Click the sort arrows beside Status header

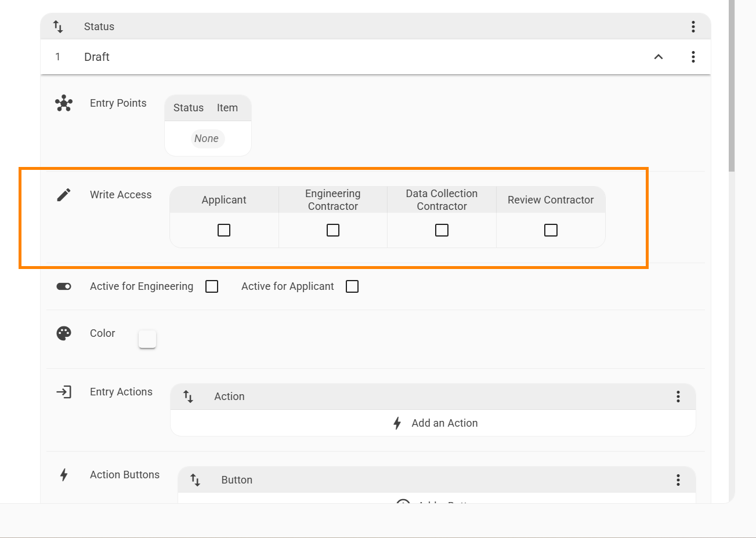point(58,27)
